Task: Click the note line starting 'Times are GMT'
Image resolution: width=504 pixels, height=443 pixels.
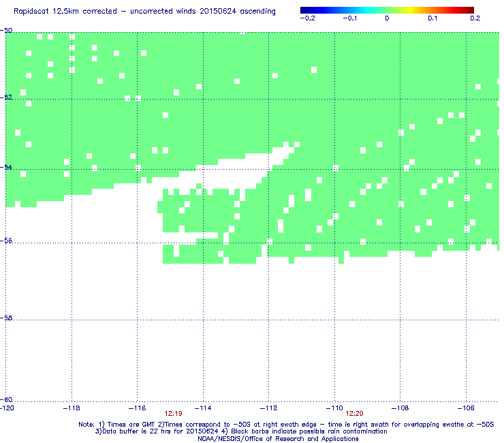Action: pos(286,425)
